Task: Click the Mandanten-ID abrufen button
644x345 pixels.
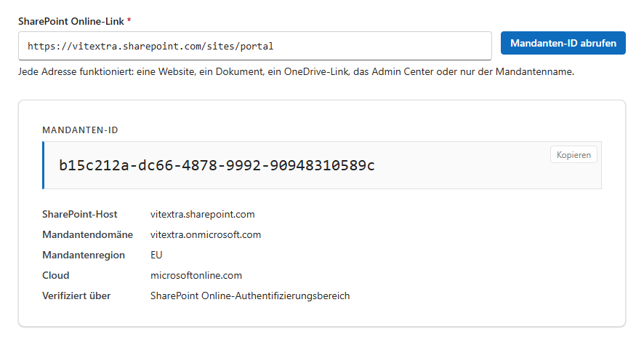Action: (563, 43)
